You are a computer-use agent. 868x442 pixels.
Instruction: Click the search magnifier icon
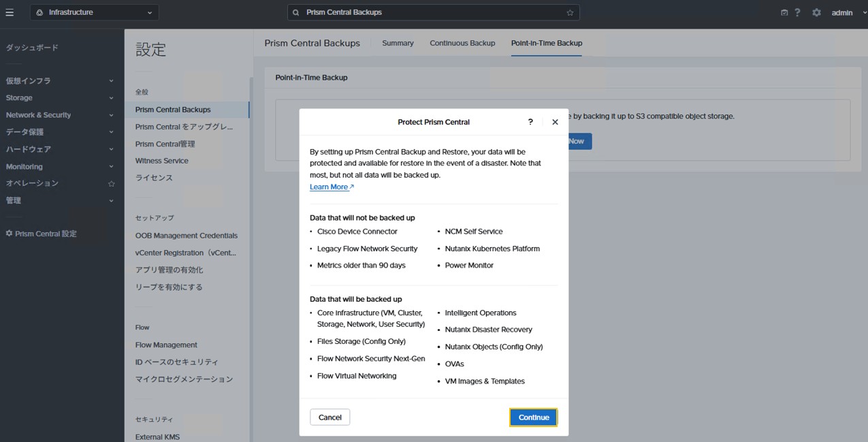coord(296,12)
